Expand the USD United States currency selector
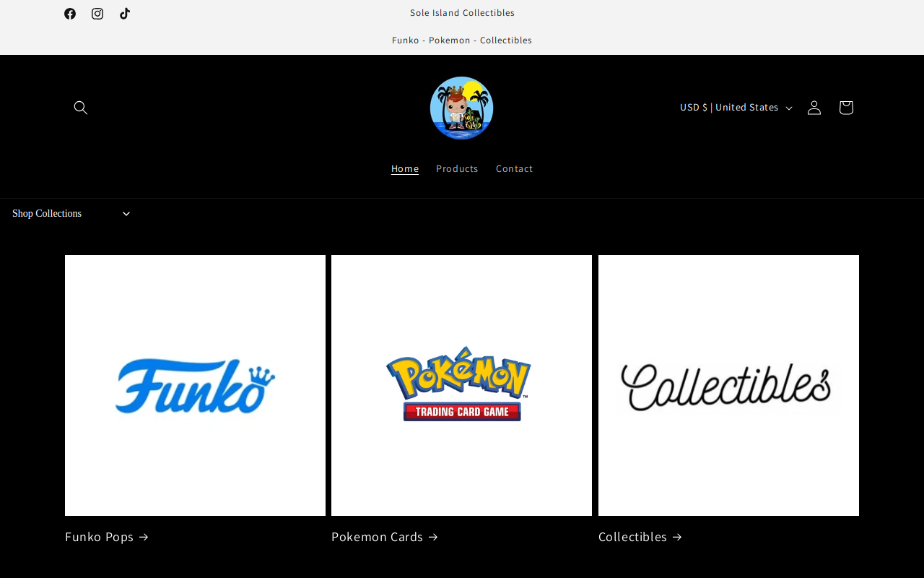Viewport: 924px width, 578px height. pyautogui.click(x=736, y=108)
